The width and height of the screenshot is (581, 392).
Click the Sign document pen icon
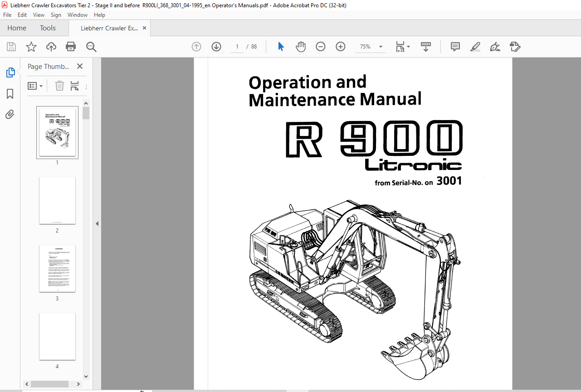coord(495,47)
